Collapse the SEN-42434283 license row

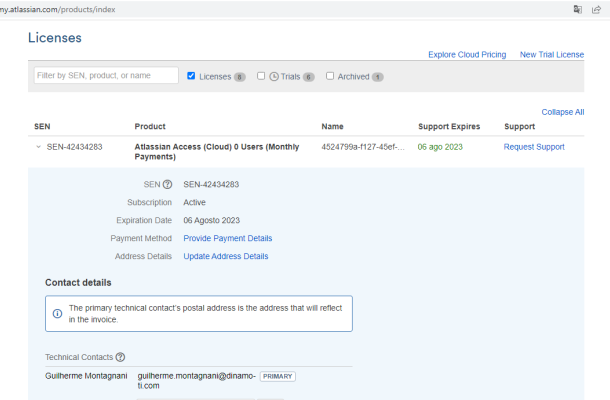(x=38, y=147)
